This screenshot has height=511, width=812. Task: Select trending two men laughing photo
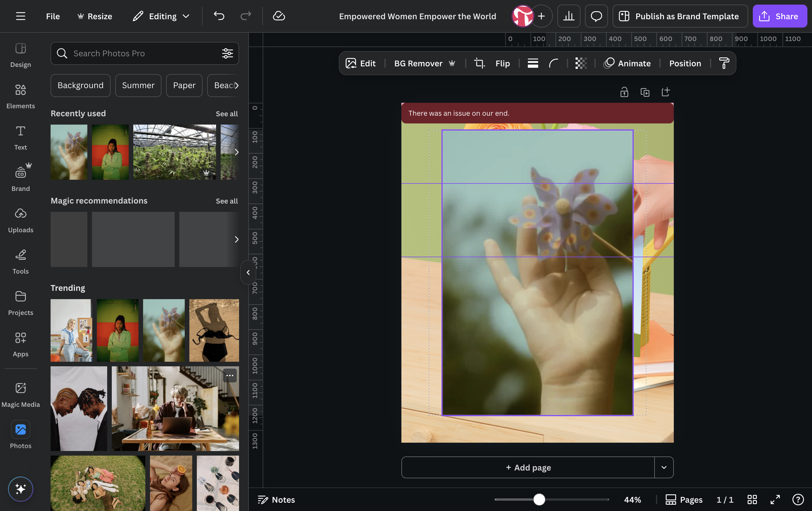[x=78, y=408]
